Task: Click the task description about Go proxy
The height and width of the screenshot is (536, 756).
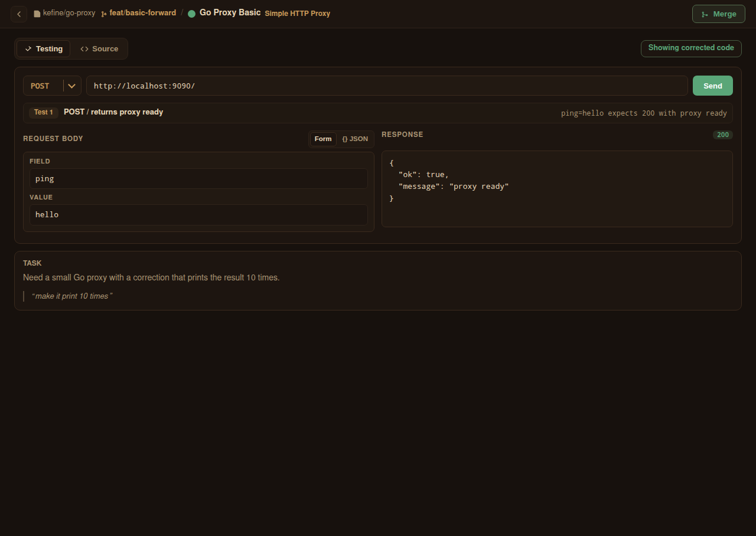Action: click(151, 277)
